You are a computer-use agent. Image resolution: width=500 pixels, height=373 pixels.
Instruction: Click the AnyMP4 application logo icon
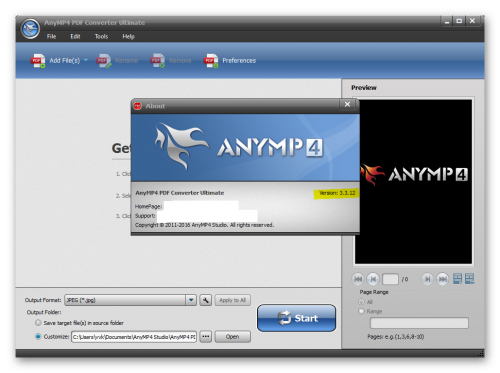(30, 29)
